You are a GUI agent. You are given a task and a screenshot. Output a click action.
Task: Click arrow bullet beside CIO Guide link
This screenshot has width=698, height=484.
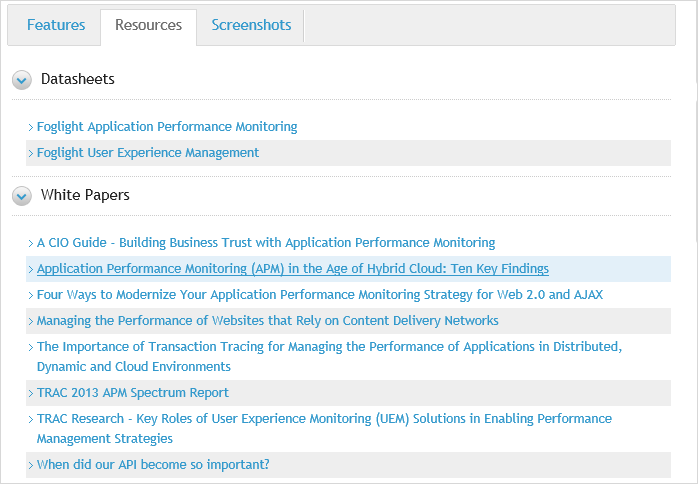(31, 244)
